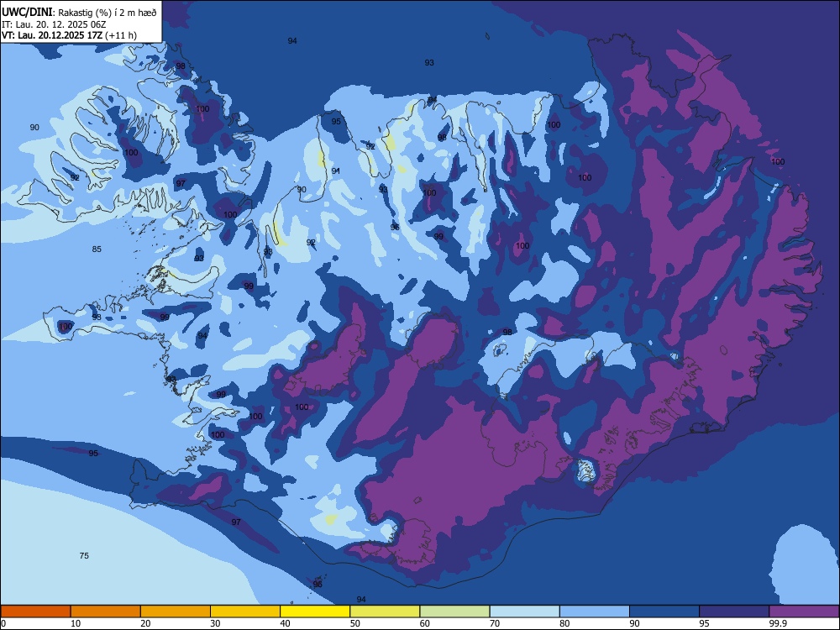Screen dimensions: 840x630
Task: Click the legend tick label '50'
Action: (x=354, y=623)
